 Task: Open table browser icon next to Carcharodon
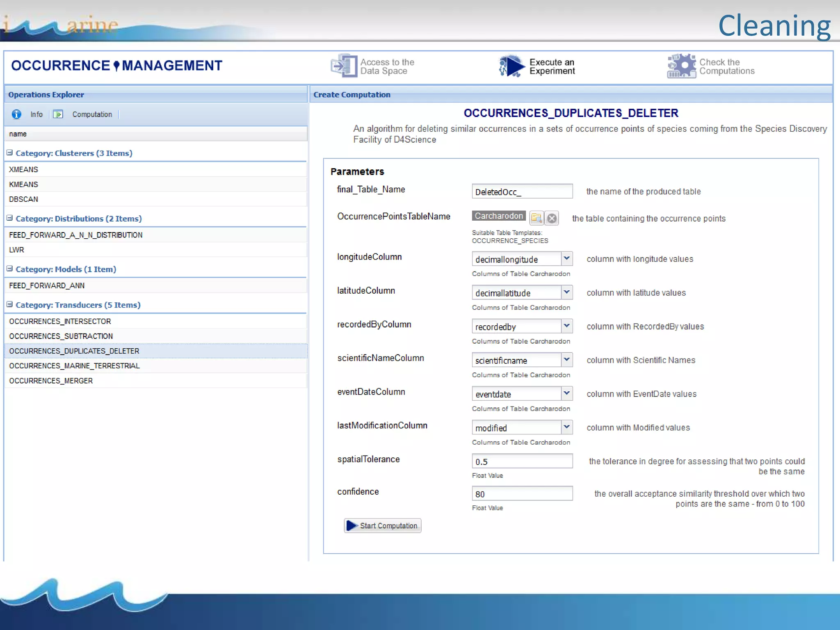536,218
